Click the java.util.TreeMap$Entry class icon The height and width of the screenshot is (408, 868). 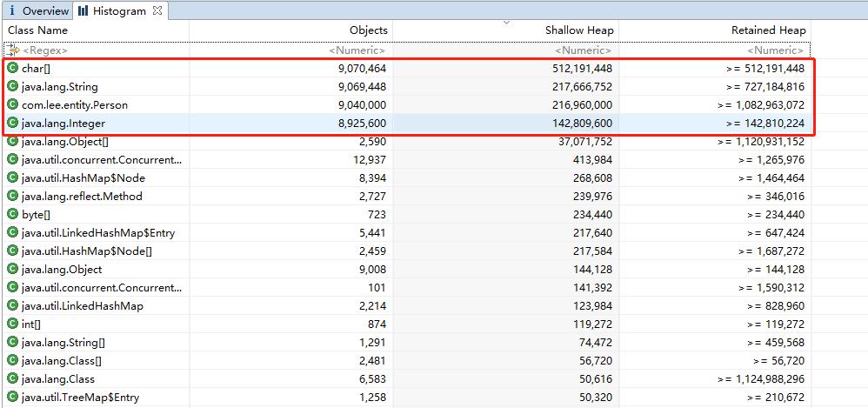(12, 397)
